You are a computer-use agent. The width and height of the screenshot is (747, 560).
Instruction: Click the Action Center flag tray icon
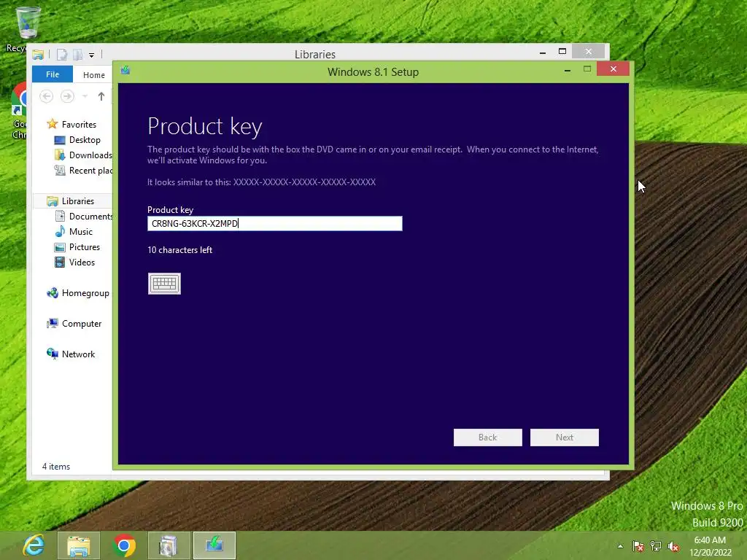pos(638,546)
